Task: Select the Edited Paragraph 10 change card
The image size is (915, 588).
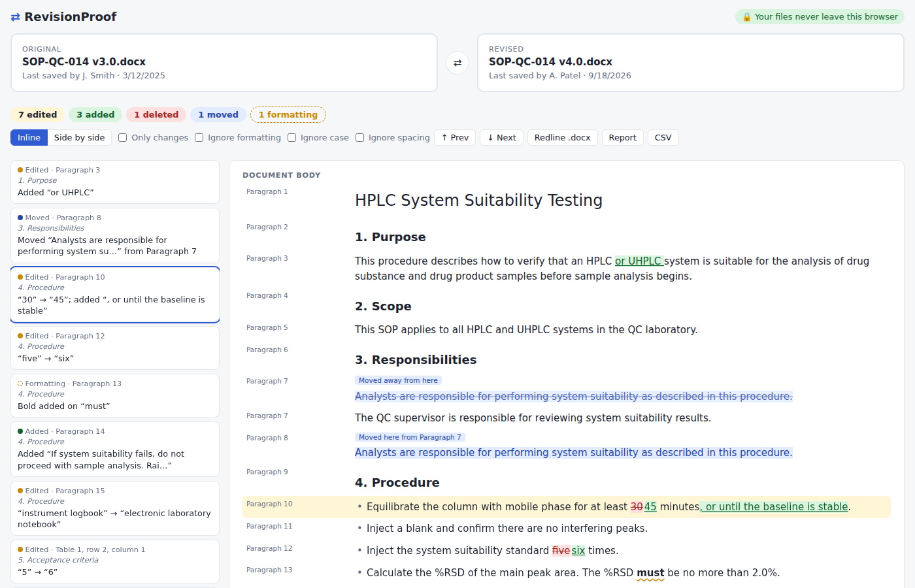Action: (115, 294)
